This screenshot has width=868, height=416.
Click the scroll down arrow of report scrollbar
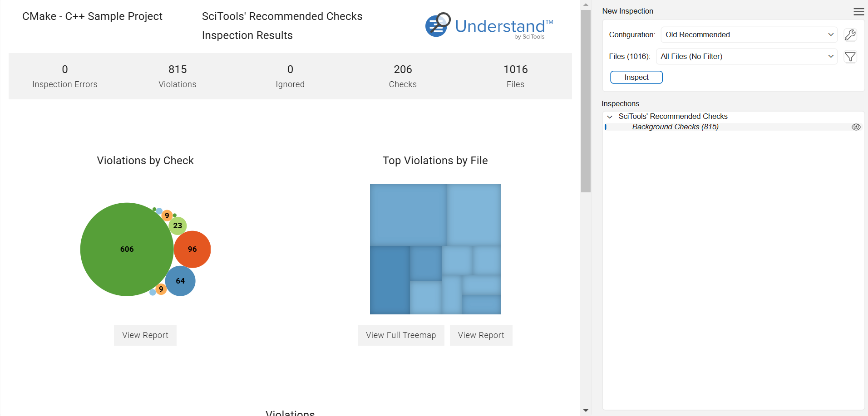click(x=586, y=411)
